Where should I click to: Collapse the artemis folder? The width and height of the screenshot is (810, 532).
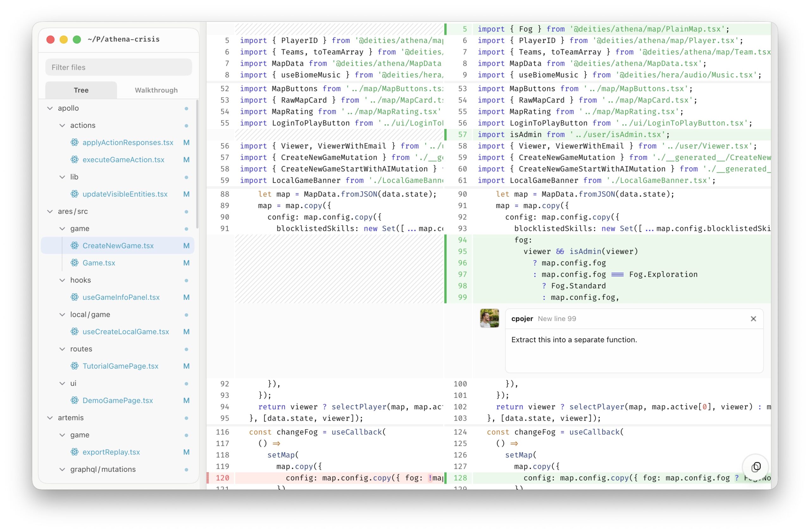point(50,418)
